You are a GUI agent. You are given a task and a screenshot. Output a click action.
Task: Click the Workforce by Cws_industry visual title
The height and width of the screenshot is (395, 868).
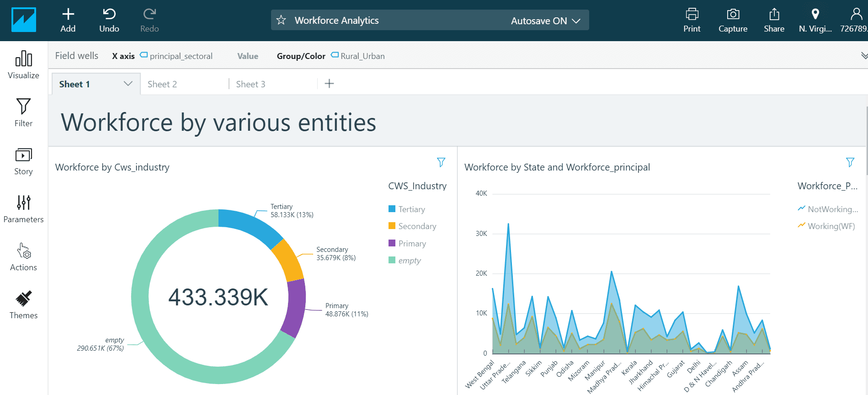tap(112, 167)
